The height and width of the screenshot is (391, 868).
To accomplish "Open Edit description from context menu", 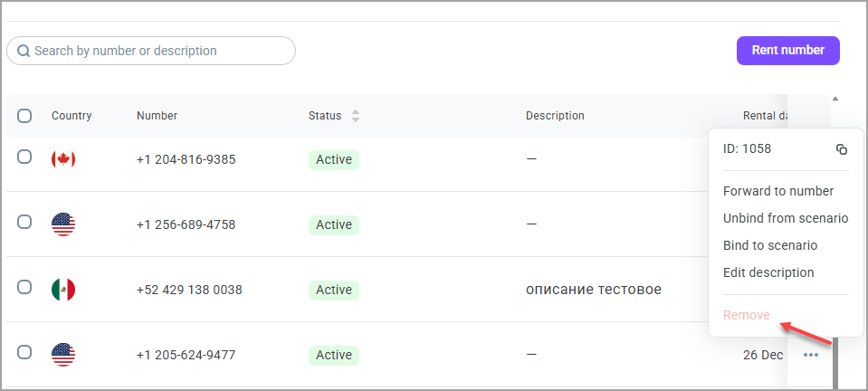I will point(768,272).
